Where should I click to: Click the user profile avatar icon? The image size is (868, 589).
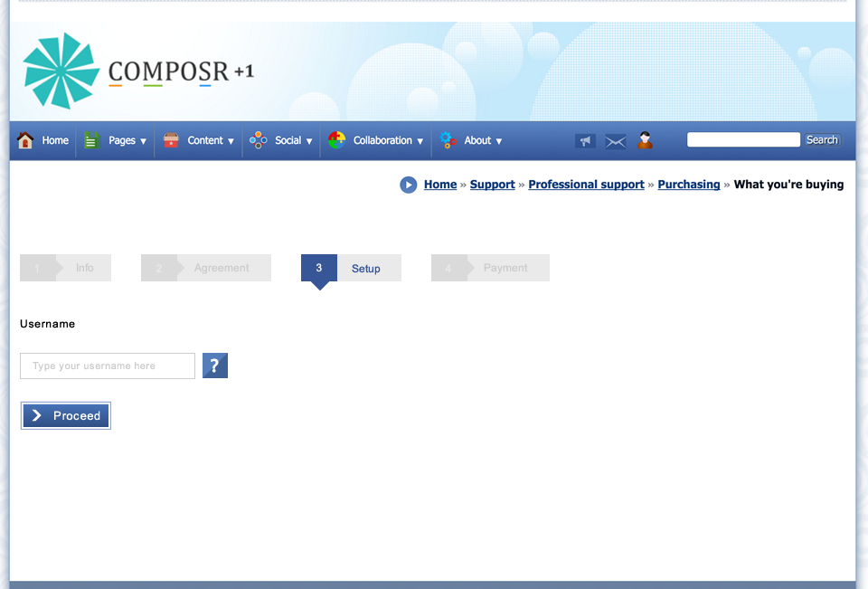645,140
